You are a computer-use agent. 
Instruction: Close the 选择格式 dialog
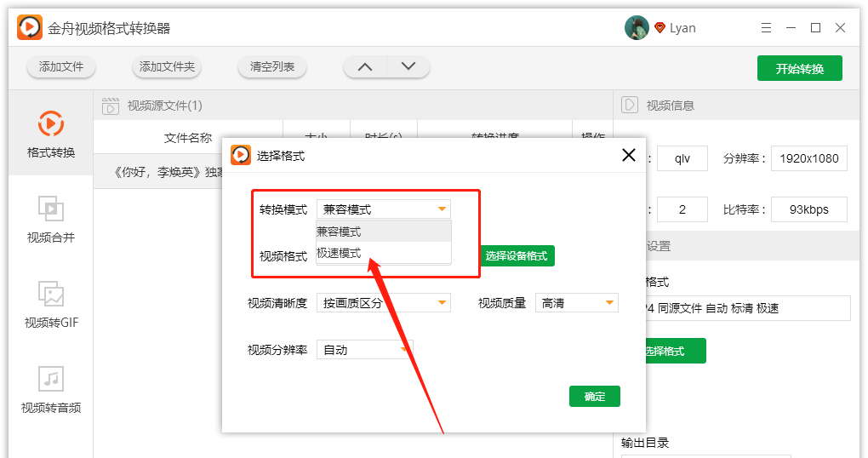pos(629,155)
